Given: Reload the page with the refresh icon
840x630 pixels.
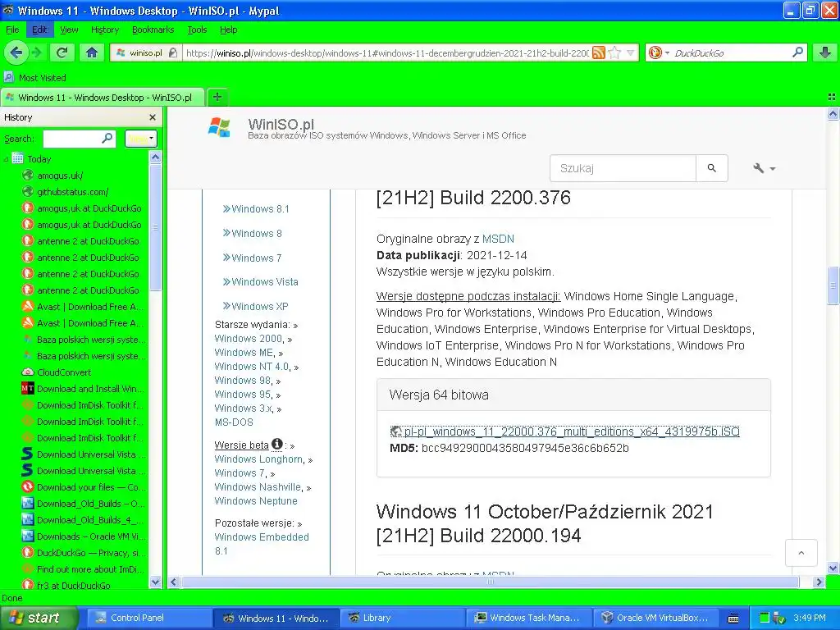Looking at the screenshot, I should [62, 52].
